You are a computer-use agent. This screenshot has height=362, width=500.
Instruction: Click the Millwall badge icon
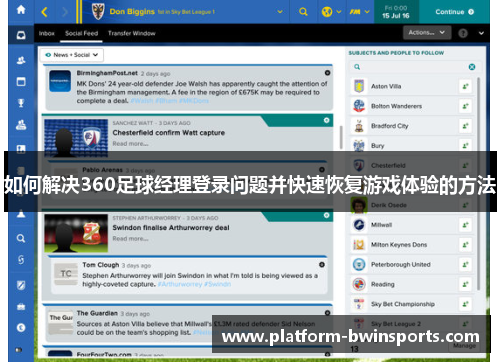tap(359, 225)
